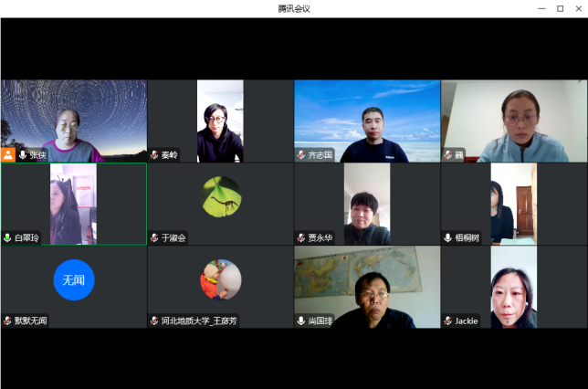Click the muted mic icon beside 于淑会
Image resolution: width=588 pixels, height=389 pixels.
(x=154, y=237)
